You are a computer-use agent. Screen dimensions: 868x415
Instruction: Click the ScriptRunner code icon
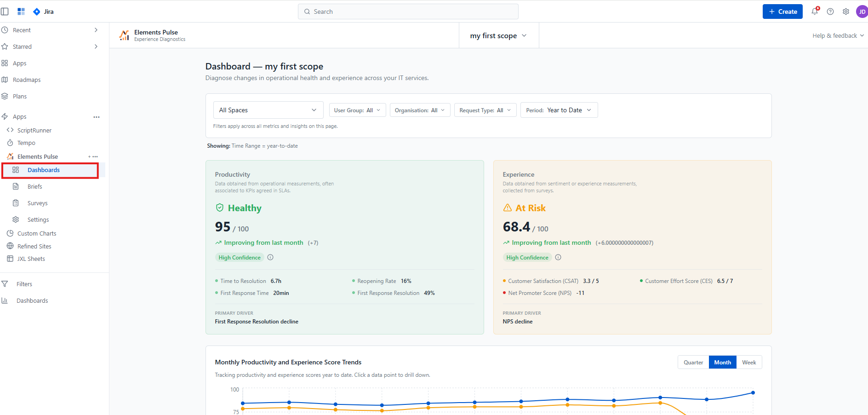(x=10, y=130)
